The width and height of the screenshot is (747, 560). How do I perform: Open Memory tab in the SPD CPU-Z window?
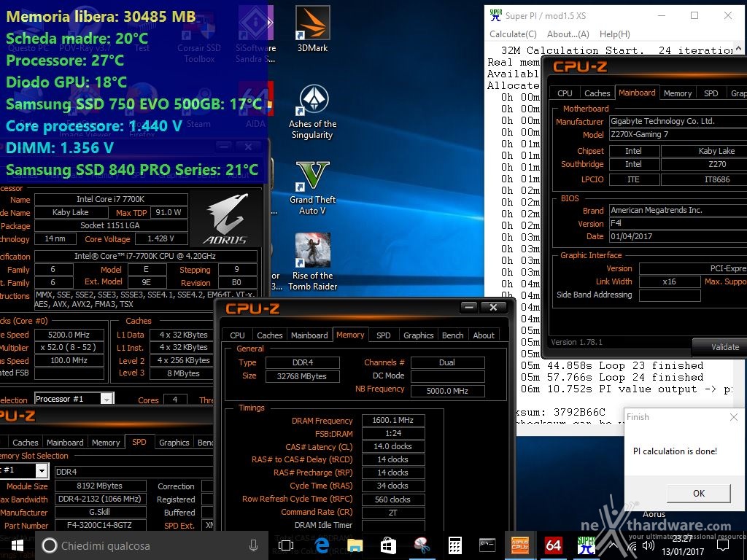click(106, 443)
